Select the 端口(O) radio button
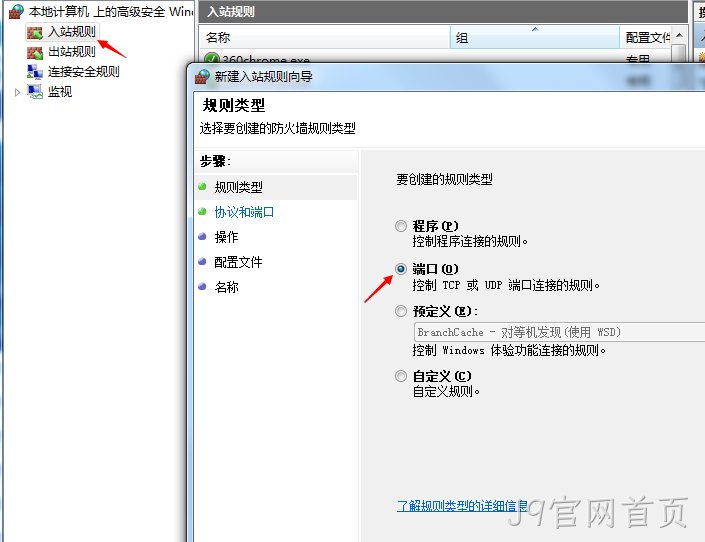Screen dimensions: 705x542 tap(400, 269)
